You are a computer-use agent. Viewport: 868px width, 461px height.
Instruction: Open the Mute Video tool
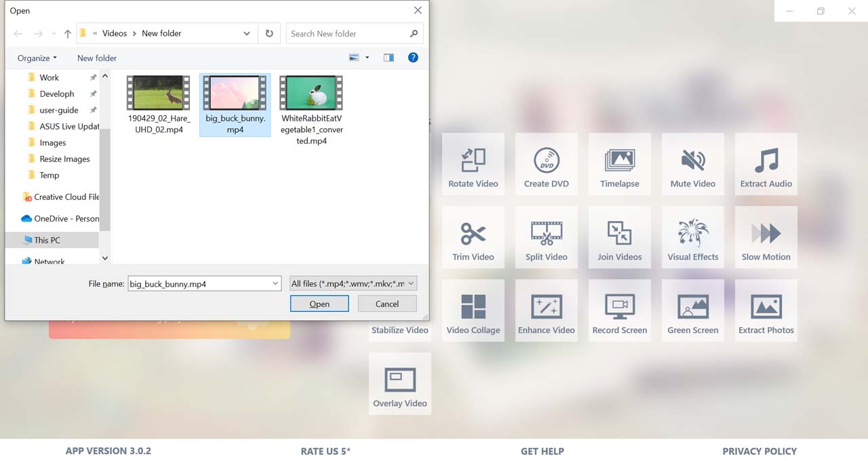692,165
